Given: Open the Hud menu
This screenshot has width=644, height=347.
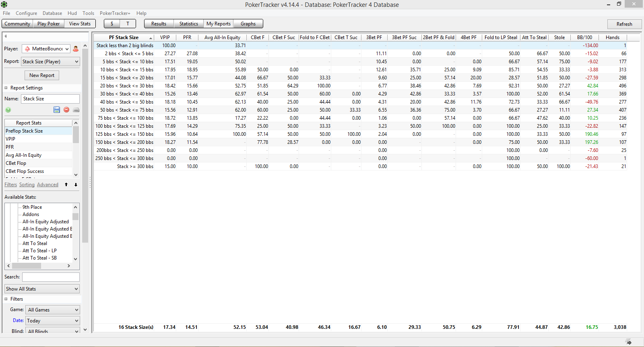Looking at the screenshot, I should pyautogui.click(x=72, y=13).
